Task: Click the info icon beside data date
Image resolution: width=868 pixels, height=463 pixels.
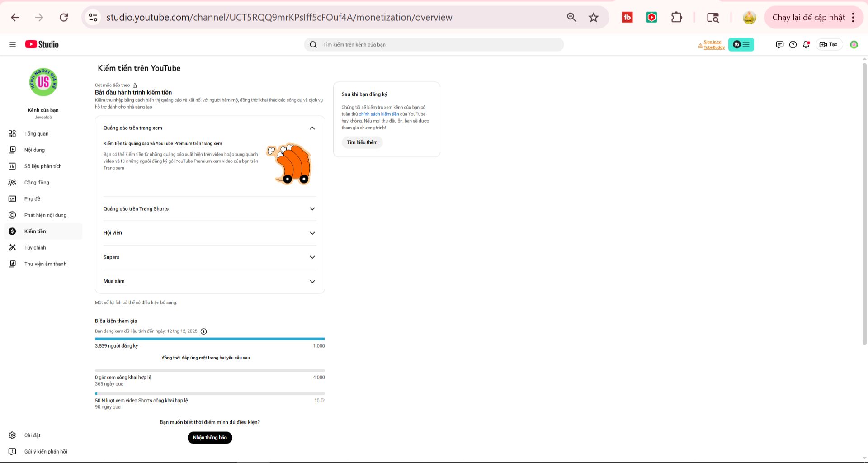Action: click(204, 331)
